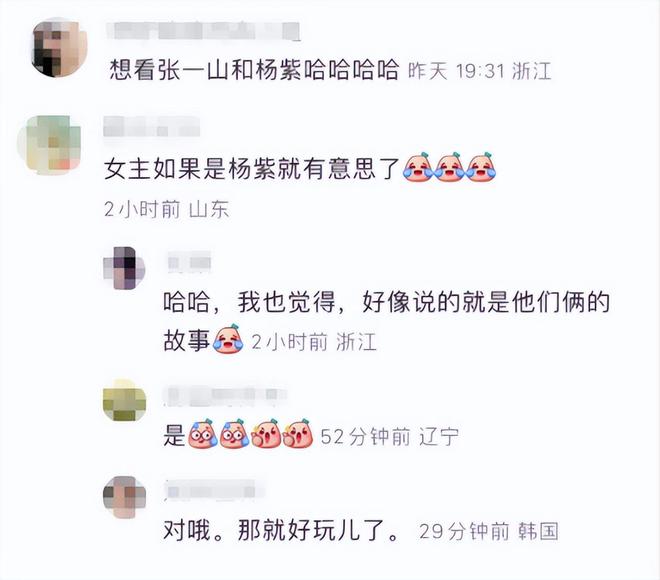The image size is (660, 580).
Task: Click the 昨天 19:31 浙江 timestamp
Action: coord(479,71)
